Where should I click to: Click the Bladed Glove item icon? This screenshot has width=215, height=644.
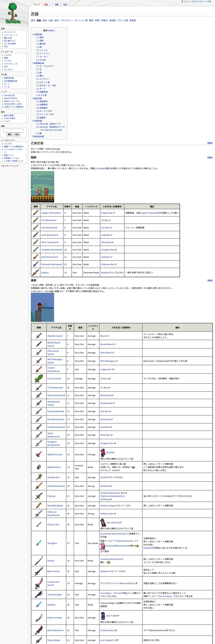pos(39,467)
